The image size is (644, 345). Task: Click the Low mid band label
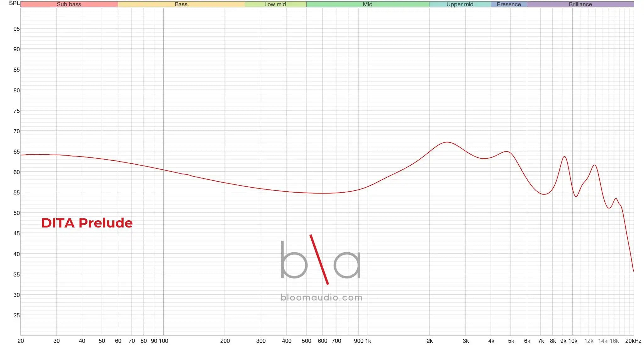click(275, 4)
